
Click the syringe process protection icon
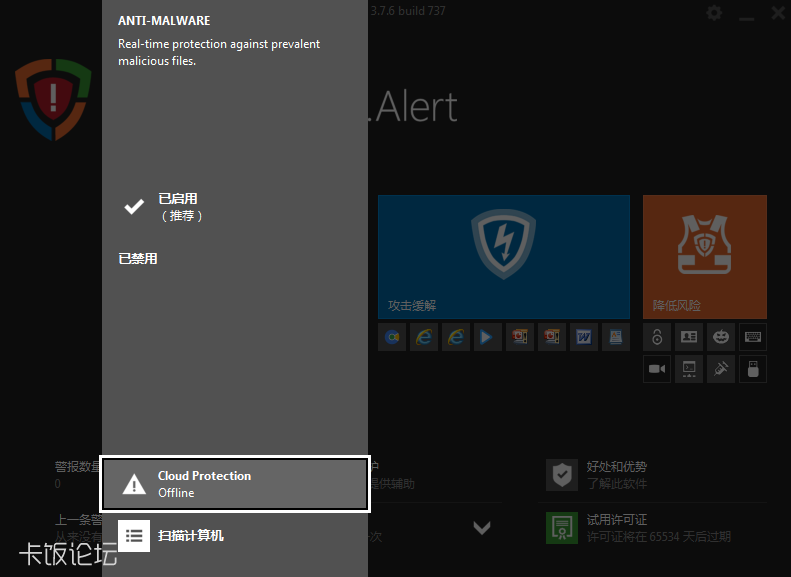(721, 369)
